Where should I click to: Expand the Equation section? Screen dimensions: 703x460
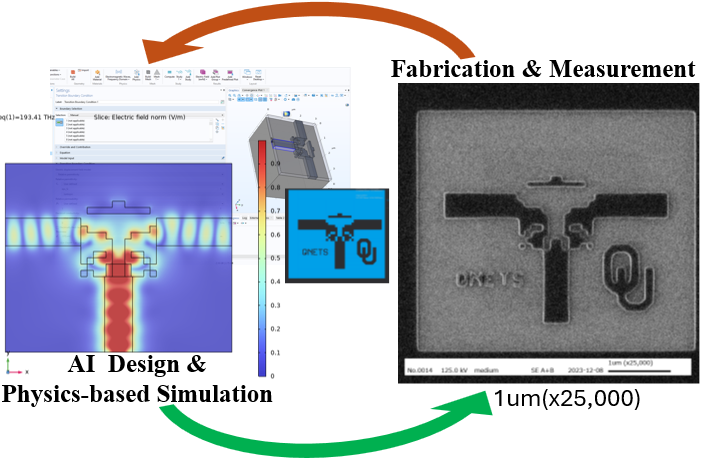click(140, 153)
